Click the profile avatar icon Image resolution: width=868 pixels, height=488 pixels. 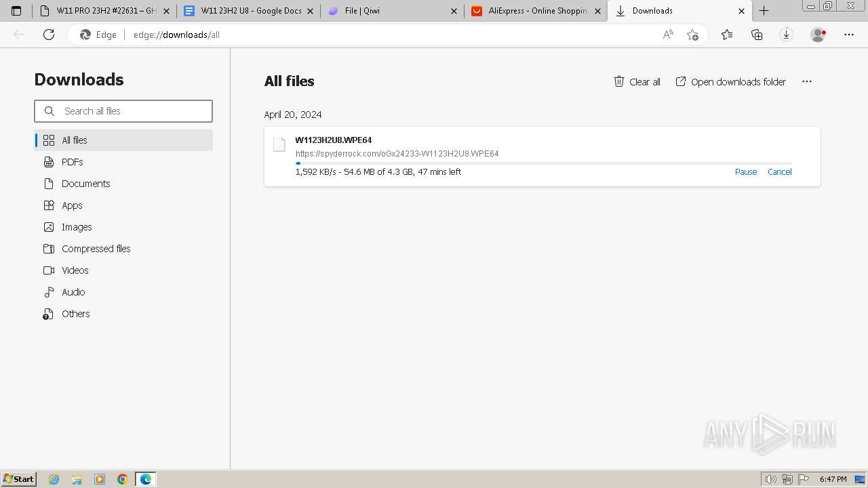click(x=818, y=35)
